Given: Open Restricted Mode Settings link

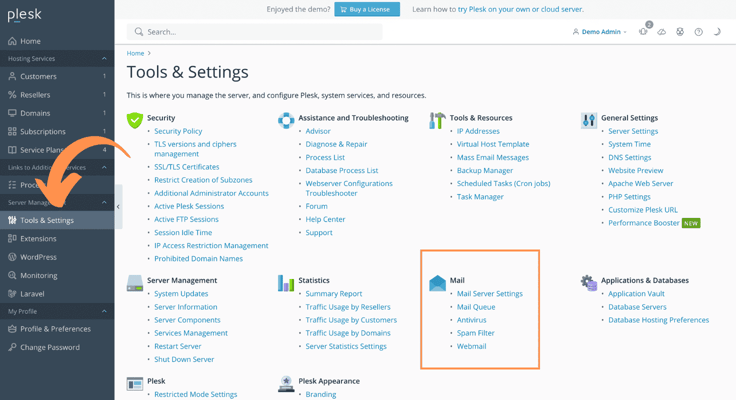Looking at the screenshot, I should [x=195, y=395].
